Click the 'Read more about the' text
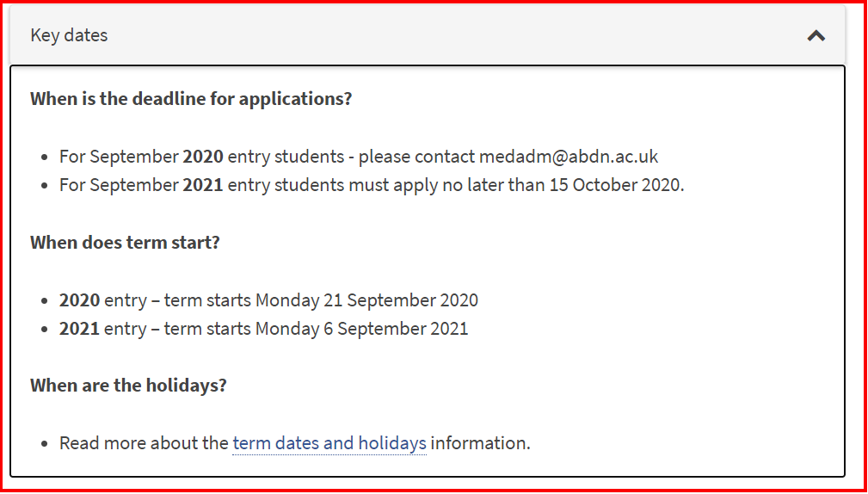This screenshot has width=868, height=494. click(144, 443)
